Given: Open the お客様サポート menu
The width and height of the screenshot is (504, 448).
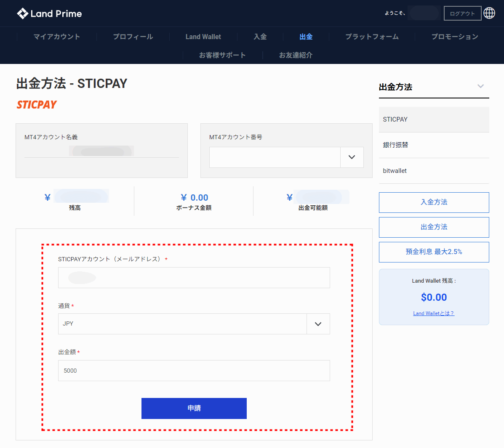Looking at the screenshot, I should (x=222, y=55).
